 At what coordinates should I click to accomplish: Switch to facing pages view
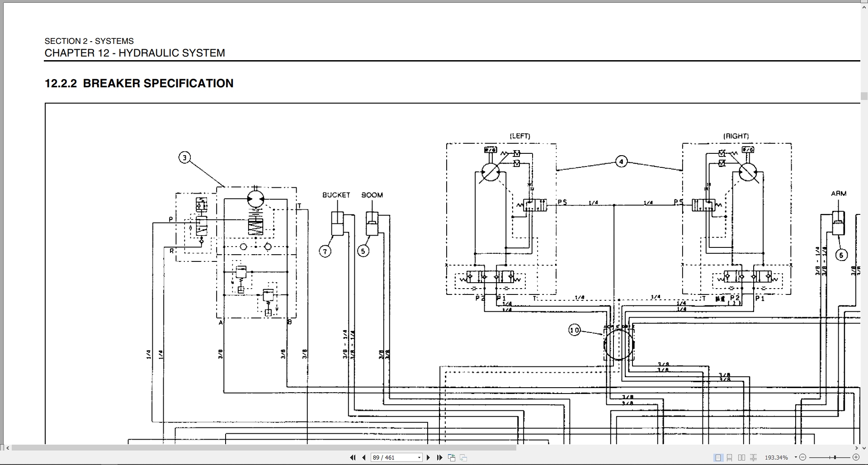[741, 458]
